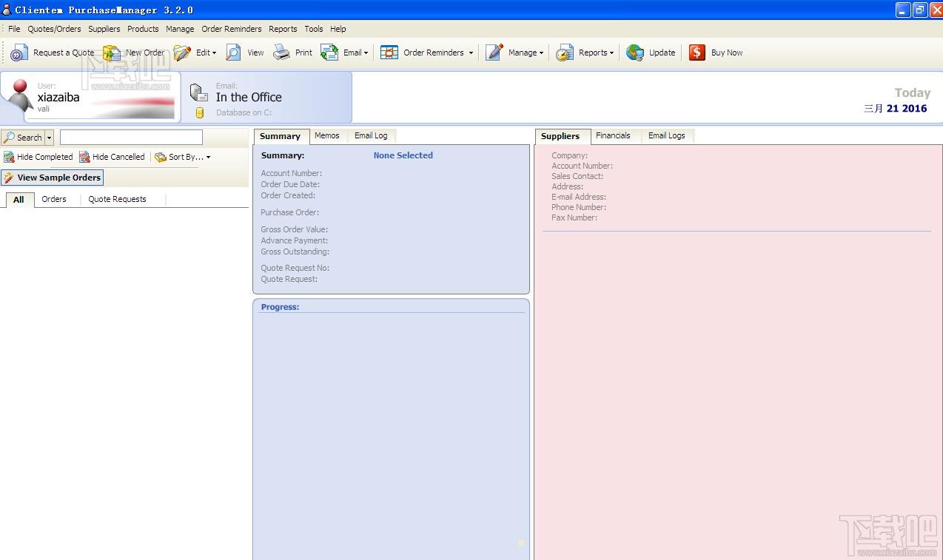Open the Quotes/Orders menu
943x560 pixels.
(54, 29)
